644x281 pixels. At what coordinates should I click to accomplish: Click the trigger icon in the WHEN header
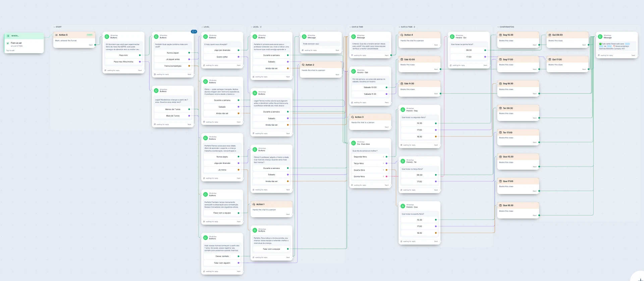(x=8, y=36)
